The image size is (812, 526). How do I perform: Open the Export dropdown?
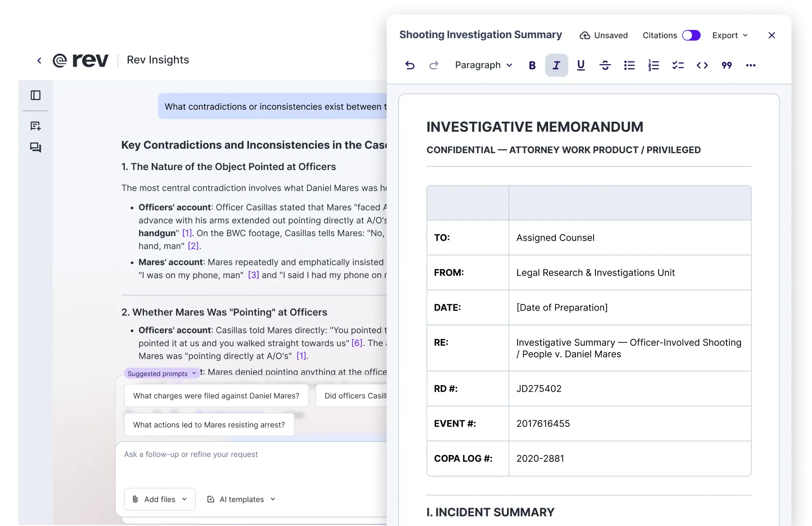point(730,35)
